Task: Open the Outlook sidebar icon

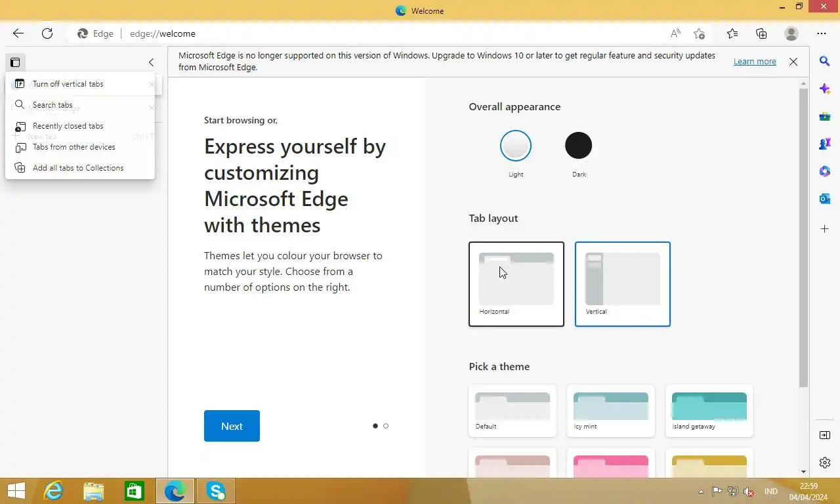Action: (825, 199)
